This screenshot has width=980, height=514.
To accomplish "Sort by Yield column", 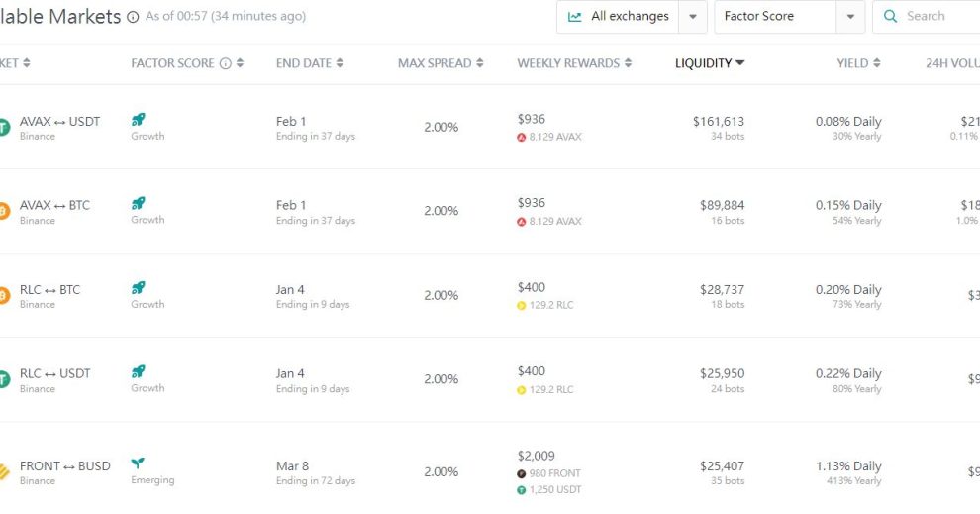I will click(x=858, y=63).
